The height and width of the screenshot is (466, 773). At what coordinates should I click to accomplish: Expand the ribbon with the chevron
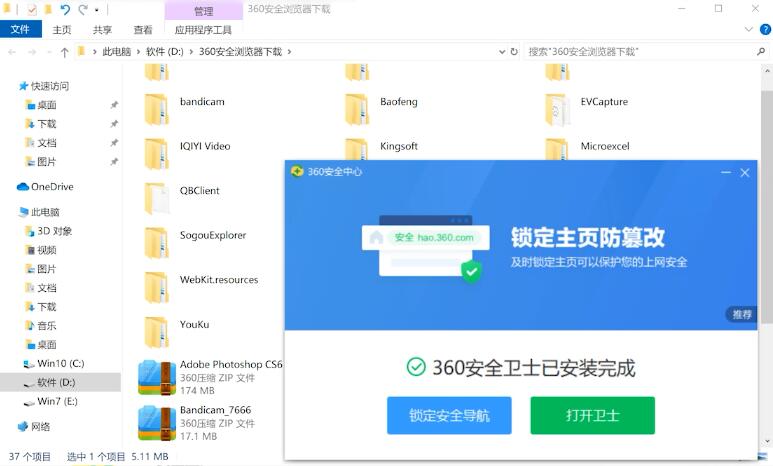(748, 30)
